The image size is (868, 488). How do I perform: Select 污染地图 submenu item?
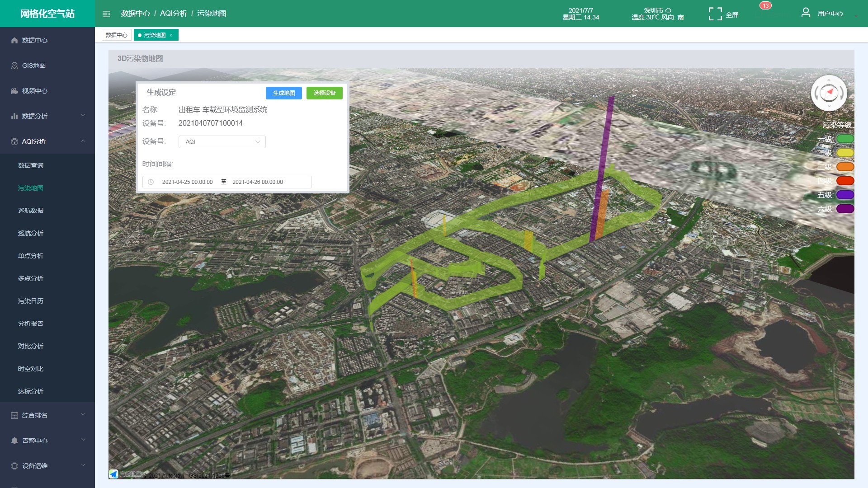point(31,188)
